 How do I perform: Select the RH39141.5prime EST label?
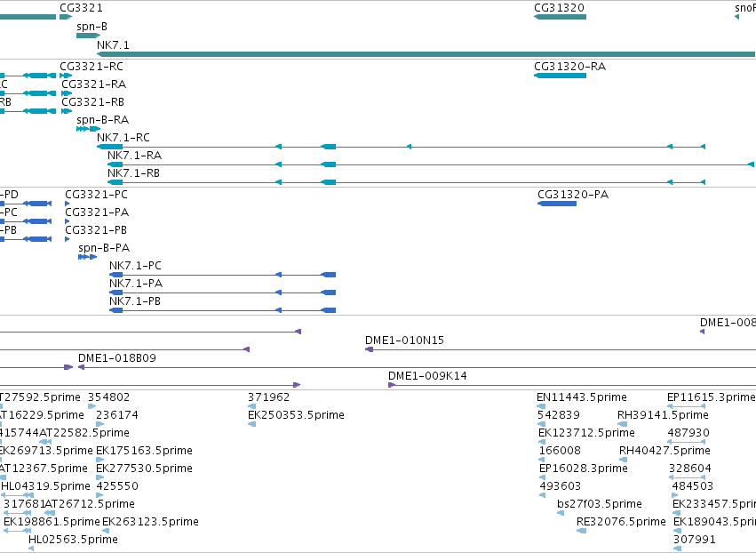[663, 415]
